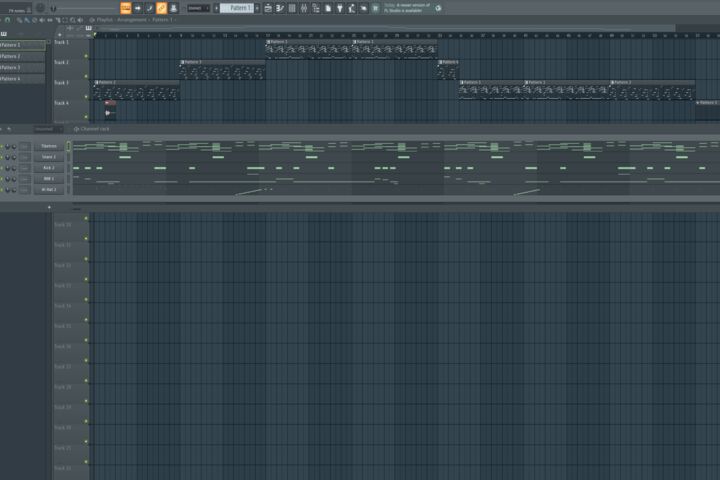Click the first Pattern 1 clip on Track 1
Viewport: 720px width, 480px height.
tap(309, 50)
